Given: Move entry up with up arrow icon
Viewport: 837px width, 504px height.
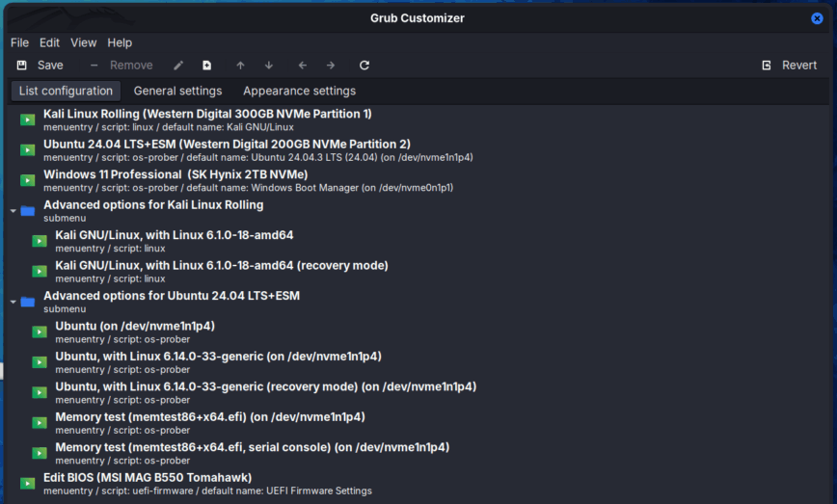Looking at the screenshot, I should click(x=240, y=66).
